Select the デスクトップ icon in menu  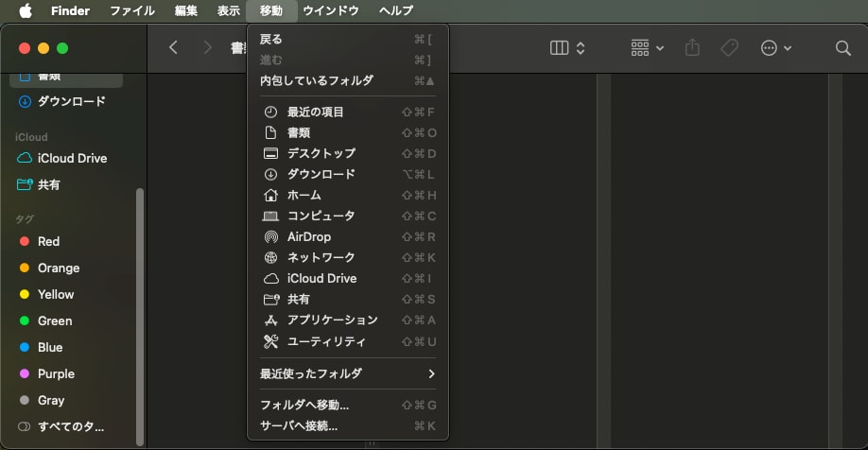tap(270, 153)
